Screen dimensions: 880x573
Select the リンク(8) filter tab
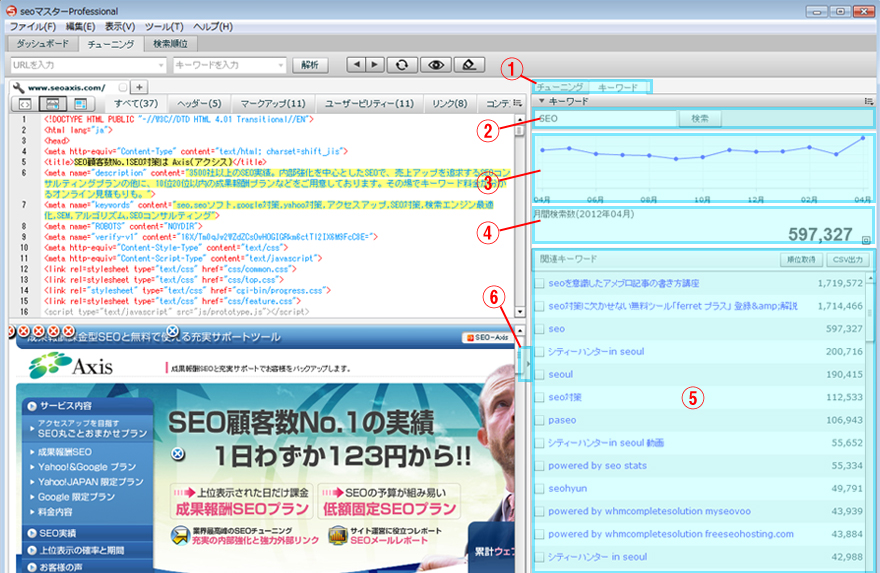[450, 104]
